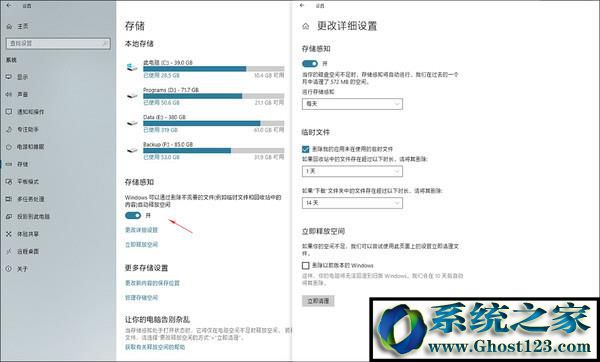The height and width of the screenshot is (362, 600).
Task: Click the 主页 home icon in sidebar
Action: [x=9, y=26]
